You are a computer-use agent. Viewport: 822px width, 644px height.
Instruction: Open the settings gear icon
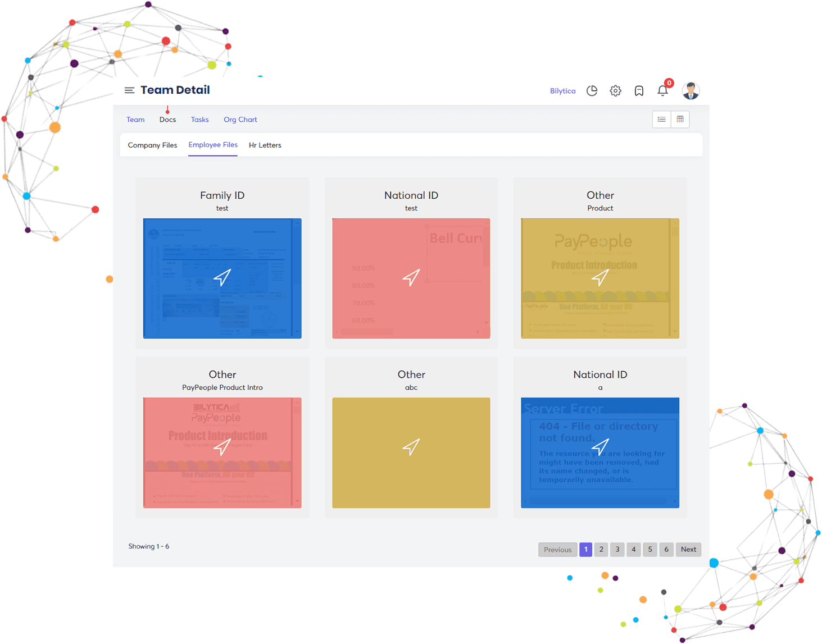tap(615, 90)
